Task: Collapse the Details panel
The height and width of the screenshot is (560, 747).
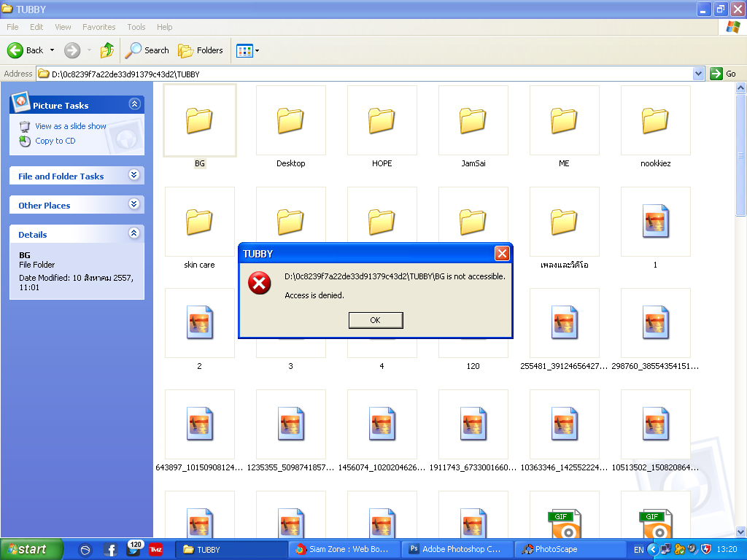Action: (x=134, y=233)
